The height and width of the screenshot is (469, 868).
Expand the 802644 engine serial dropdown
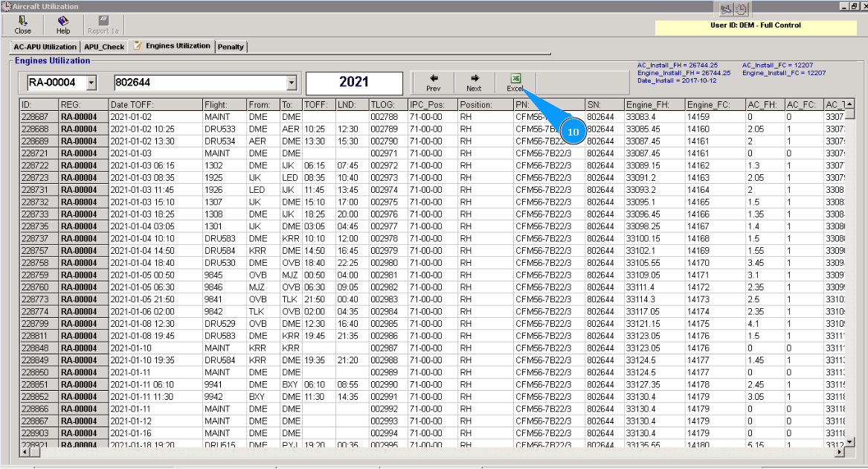(x=291, y=83)
